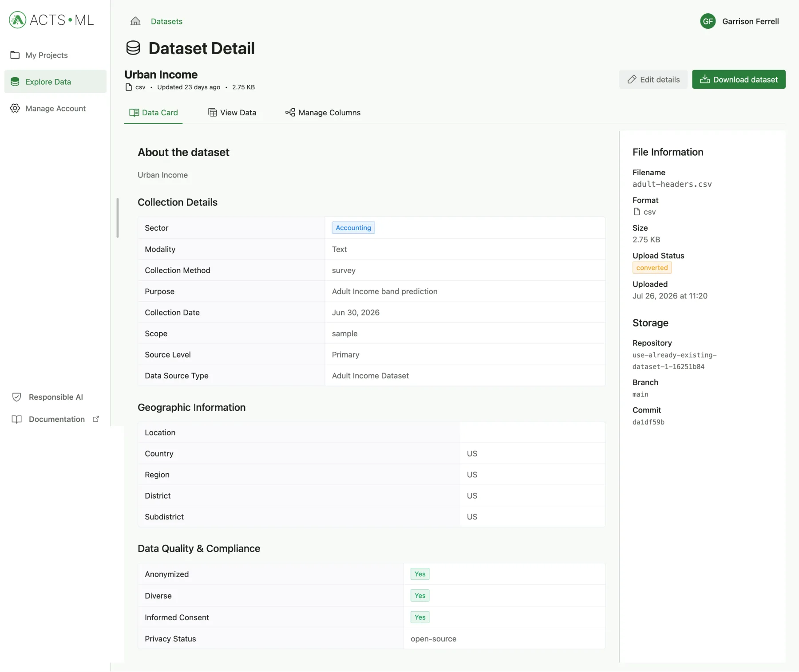The image size is (799, 672).
Task: Click the Responsible AI shield icon
Action: [x=17, y=397]
